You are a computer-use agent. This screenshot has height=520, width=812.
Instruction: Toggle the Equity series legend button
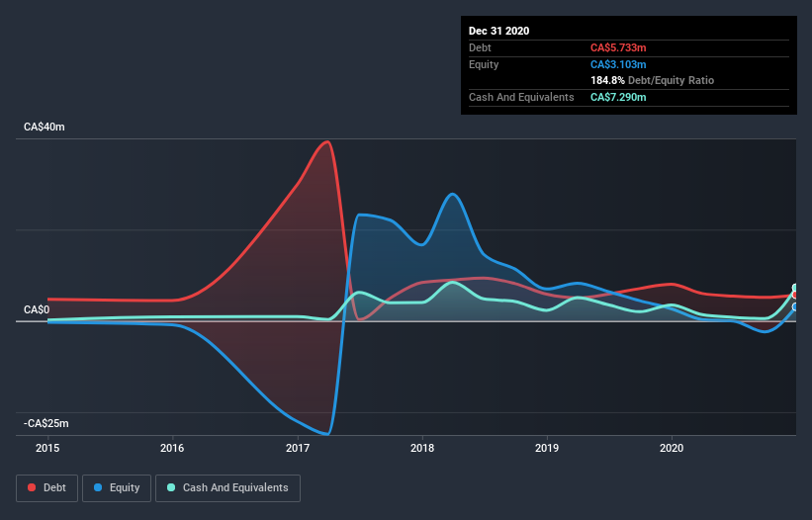pos(117,488)
